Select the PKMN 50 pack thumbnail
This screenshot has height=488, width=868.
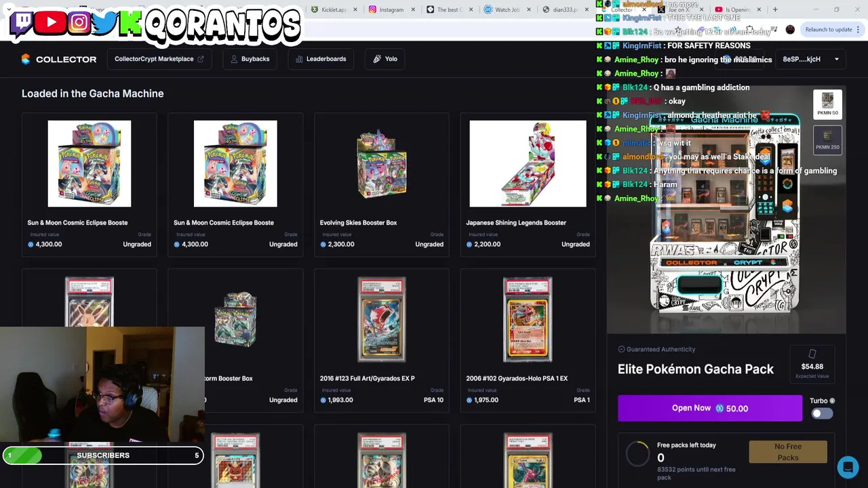click(827, 104)
